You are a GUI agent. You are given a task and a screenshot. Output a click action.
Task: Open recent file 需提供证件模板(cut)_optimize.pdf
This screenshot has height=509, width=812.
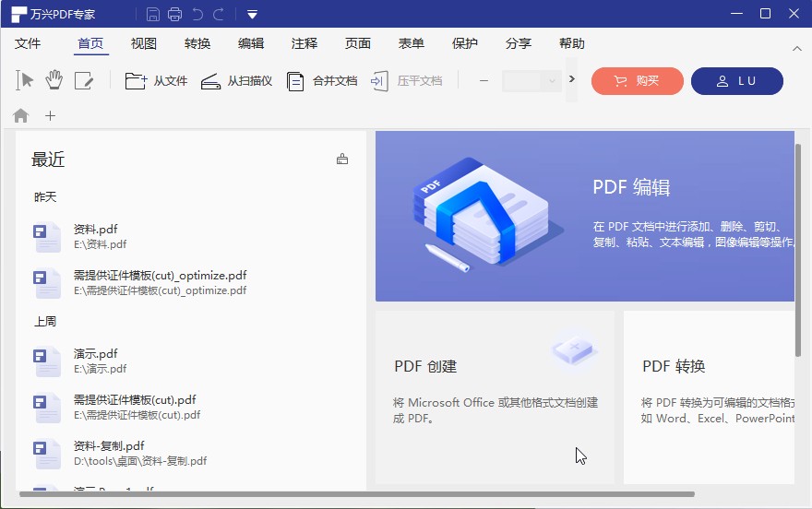click(191, 282)
